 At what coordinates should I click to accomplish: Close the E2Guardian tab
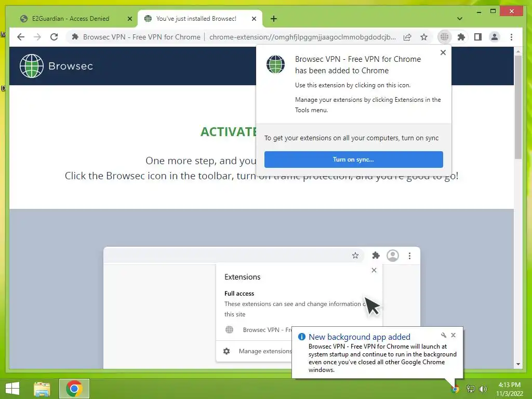129,19
